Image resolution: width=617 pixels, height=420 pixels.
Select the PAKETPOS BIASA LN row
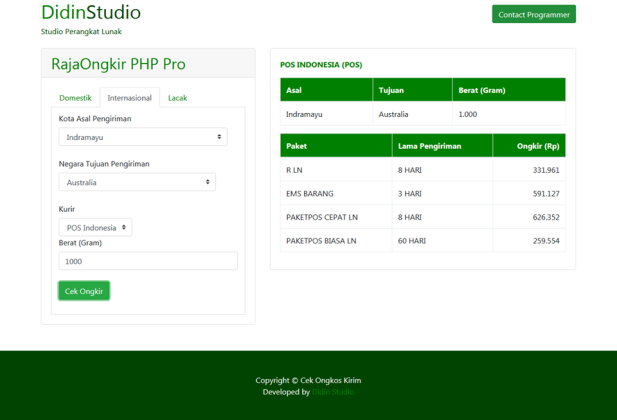pyautogui.click(x=422, y=241)
